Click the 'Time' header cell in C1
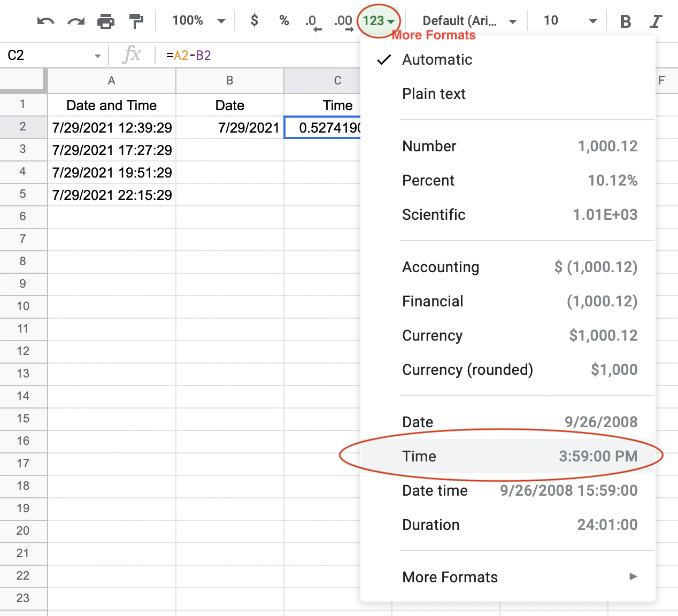Viewport: 678px width, 616px height. pos(322,105)
